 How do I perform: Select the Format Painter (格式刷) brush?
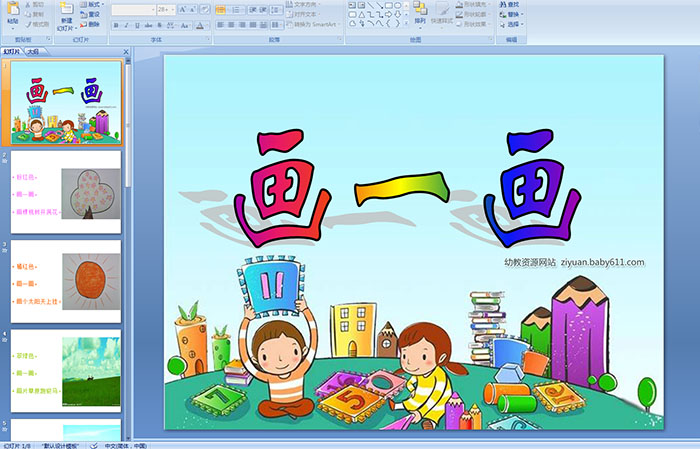(37, 24)
